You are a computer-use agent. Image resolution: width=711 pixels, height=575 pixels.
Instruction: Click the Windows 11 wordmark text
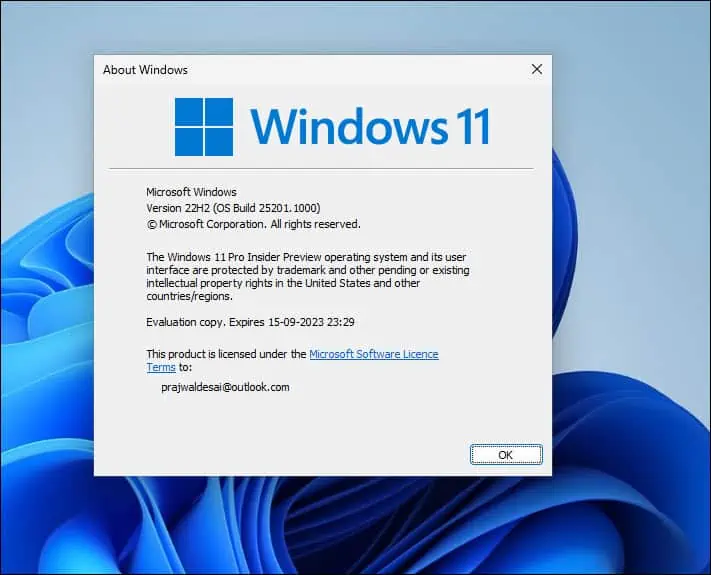coord(370,126)
